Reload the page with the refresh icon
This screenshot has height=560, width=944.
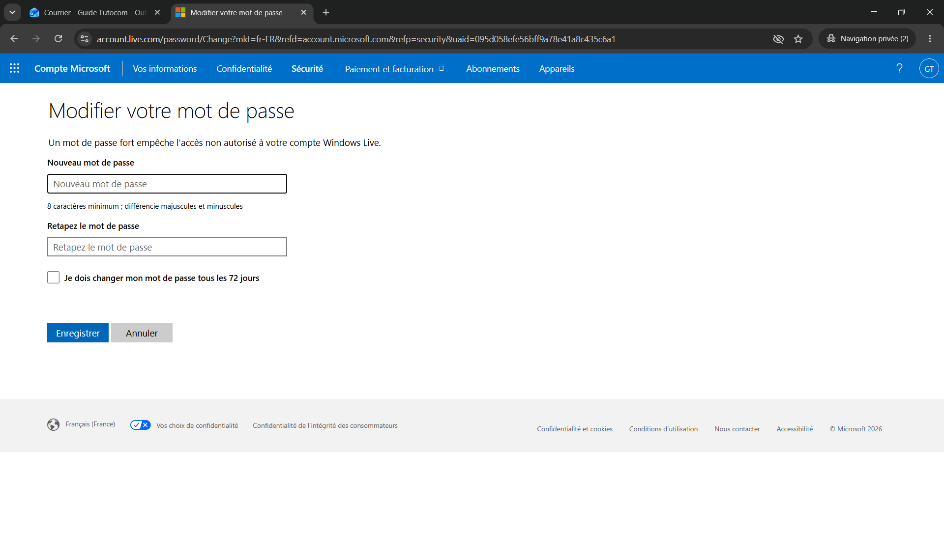(x=58, y=39)
